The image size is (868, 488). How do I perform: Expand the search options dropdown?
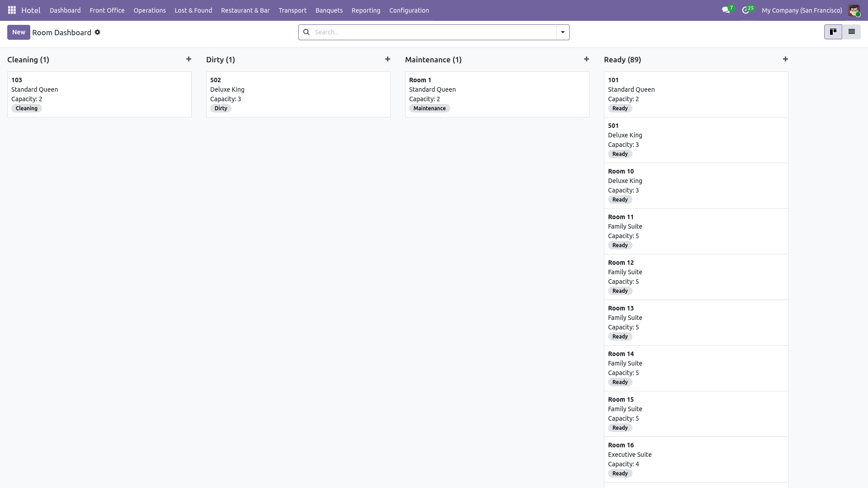(x=563, y=32)
